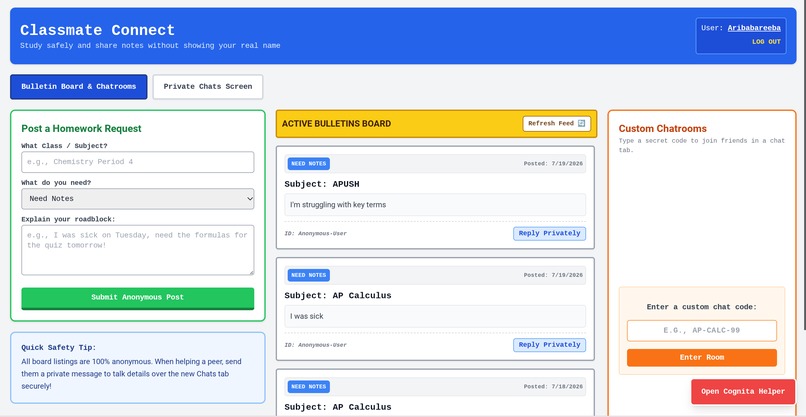The width and height of the screenshot is (806, 417).
Task: Select the 'I'm struggling with key terms' text
Action: tap(338, 205)
